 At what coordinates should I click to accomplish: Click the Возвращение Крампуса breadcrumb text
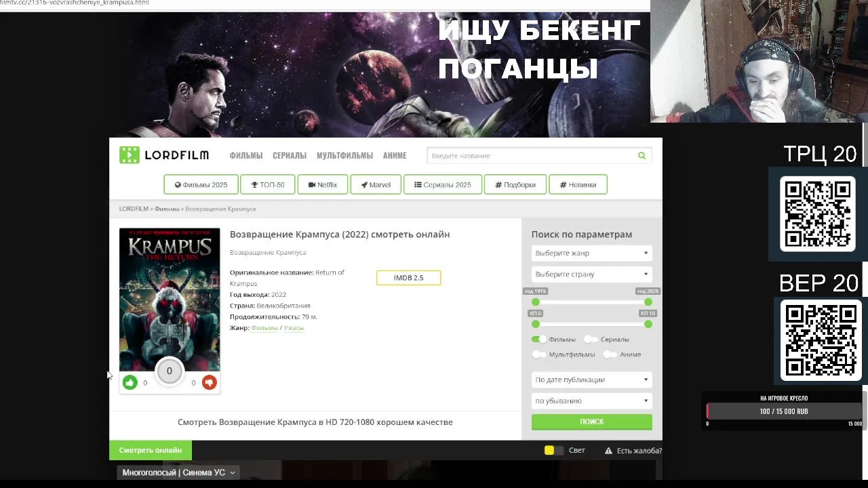220,209
